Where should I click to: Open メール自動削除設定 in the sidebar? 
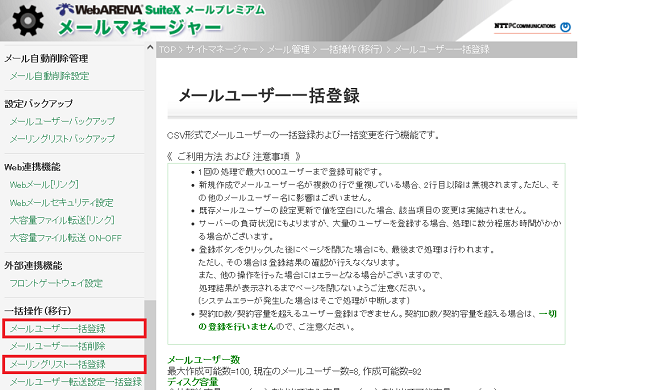49,76
